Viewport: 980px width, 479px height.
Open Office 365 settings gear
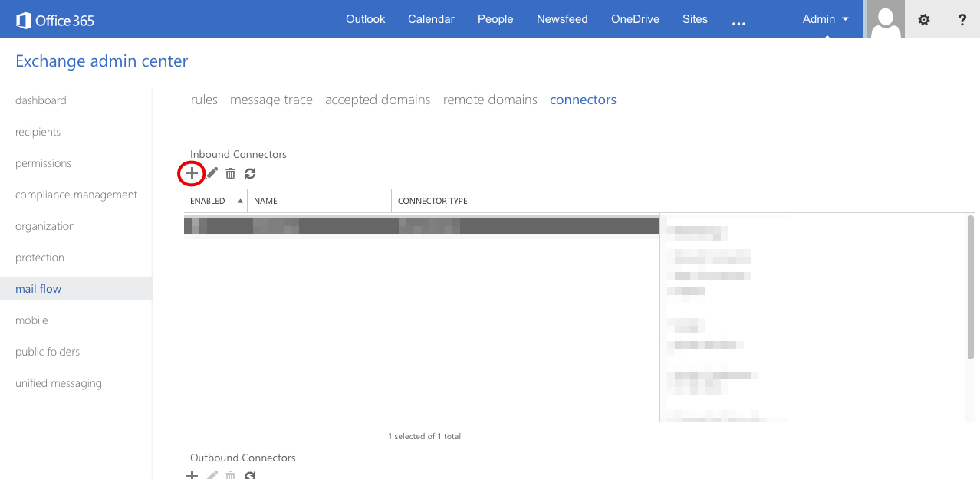pos(923,19)
